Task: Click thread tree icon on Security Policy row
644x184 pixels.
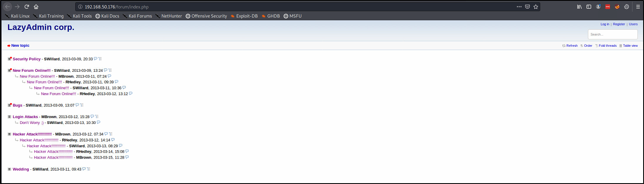Action: click(100, 59)
